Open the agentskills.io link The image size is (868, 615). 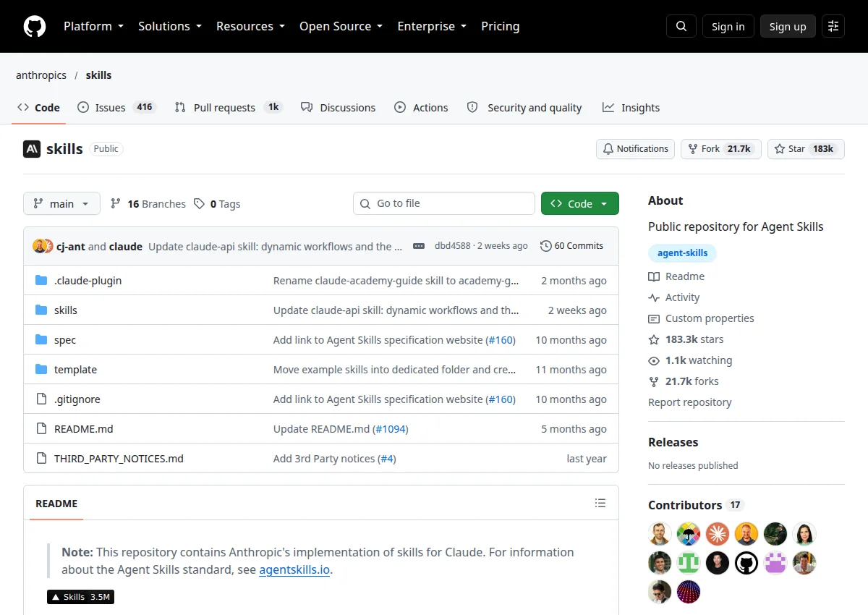click(x=294, y=569)
